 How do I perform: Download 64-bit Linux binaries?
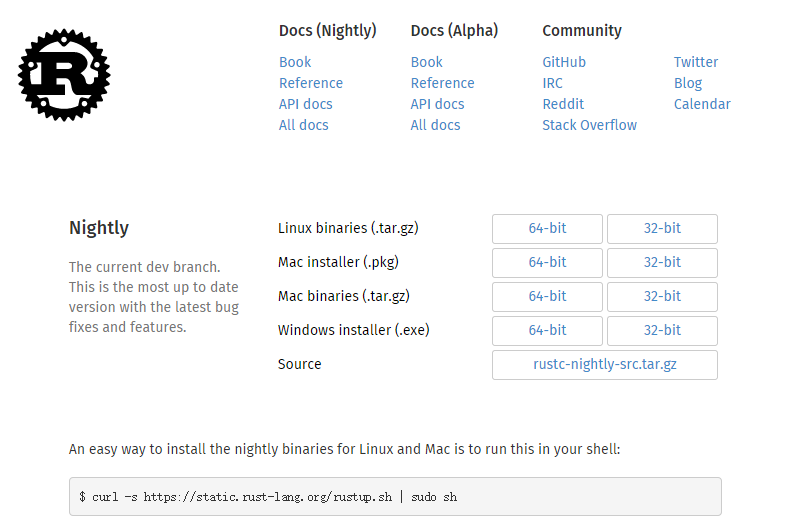point(547,229)
